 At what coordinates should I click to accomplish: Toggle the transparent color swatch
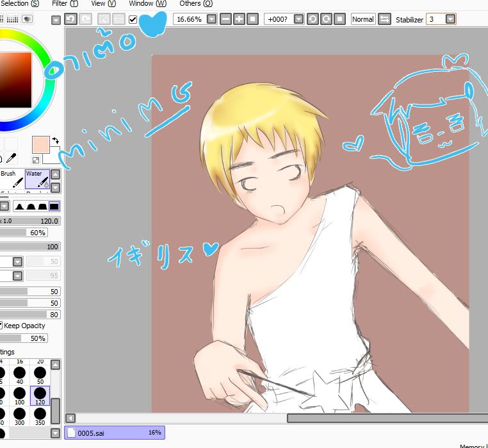tap(36, 160)
